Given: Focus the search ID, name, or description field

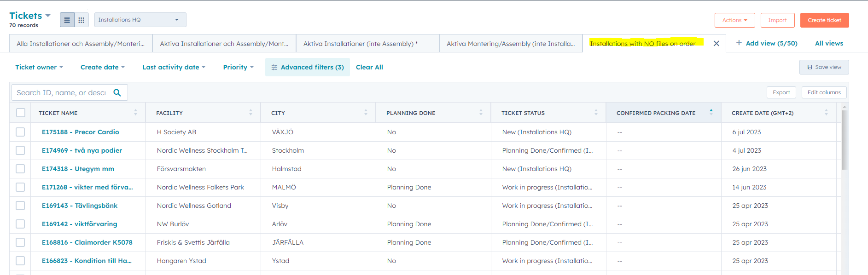Looking at the screenshot, I should tap(61, 92).
